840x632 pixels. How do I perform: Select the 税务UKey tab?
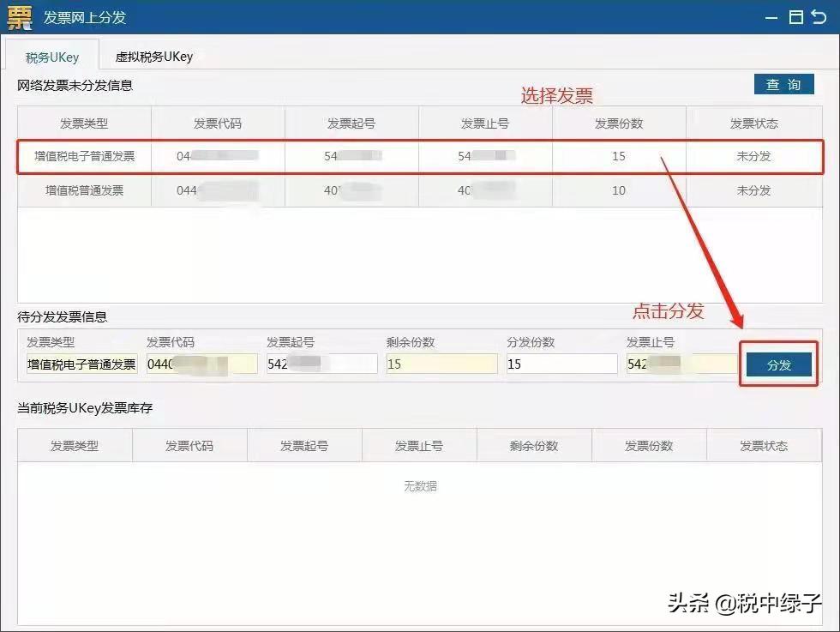pos(53,56)
